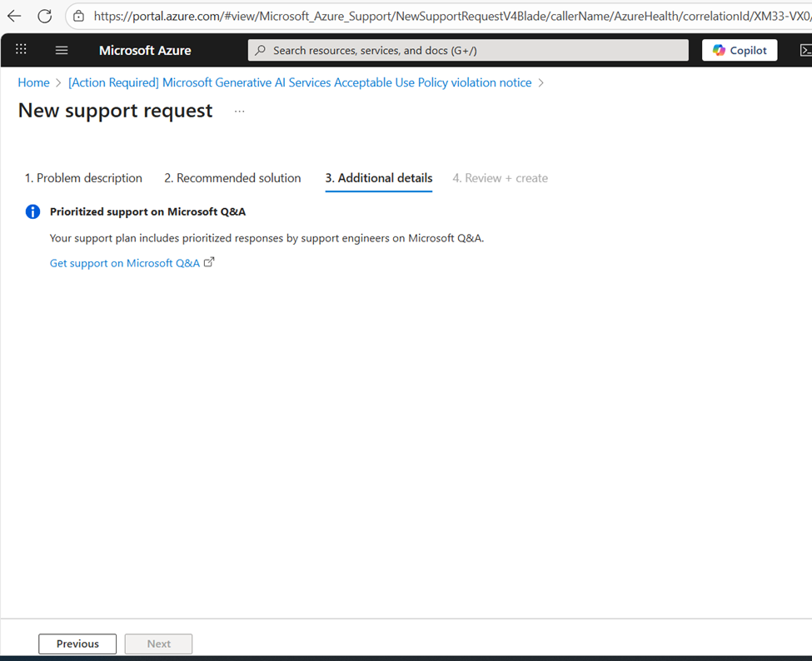Image resolution: width=812 pixels, height=661 pixels.
Task: Open the Azure apps grid launcher
Action: tap(21, 50)
